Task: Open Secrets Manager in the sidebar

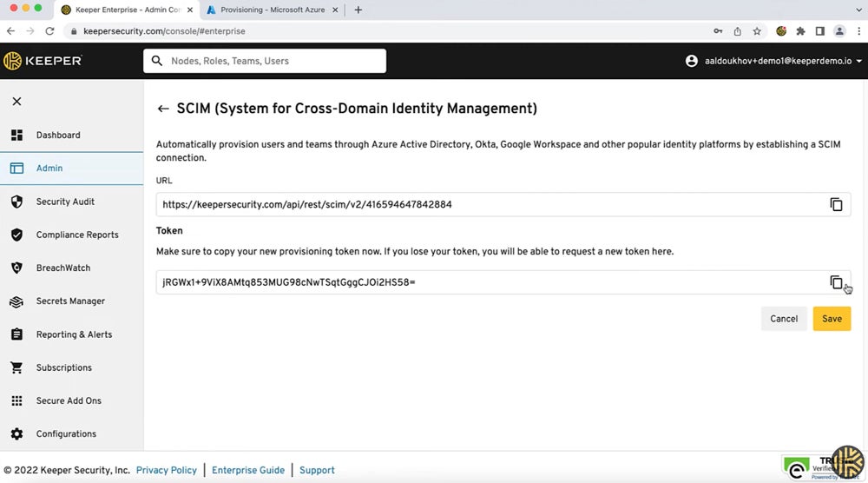Action: tap(69, 301)
